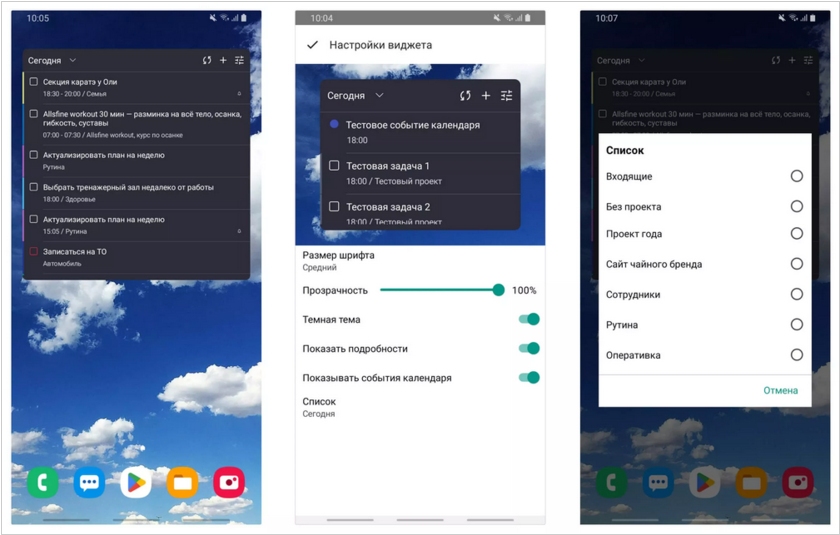
Task: Open the green Phone app on the undimmed home screen
Action: [x=42, y=483]
